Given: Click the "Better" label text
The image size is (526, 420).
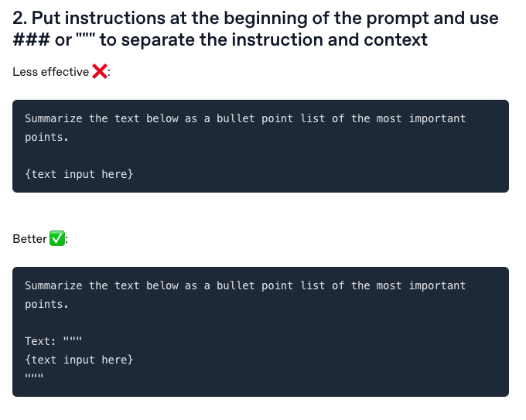Looking at the screenshot, I should pyautogui.click(x=29, y=239).
